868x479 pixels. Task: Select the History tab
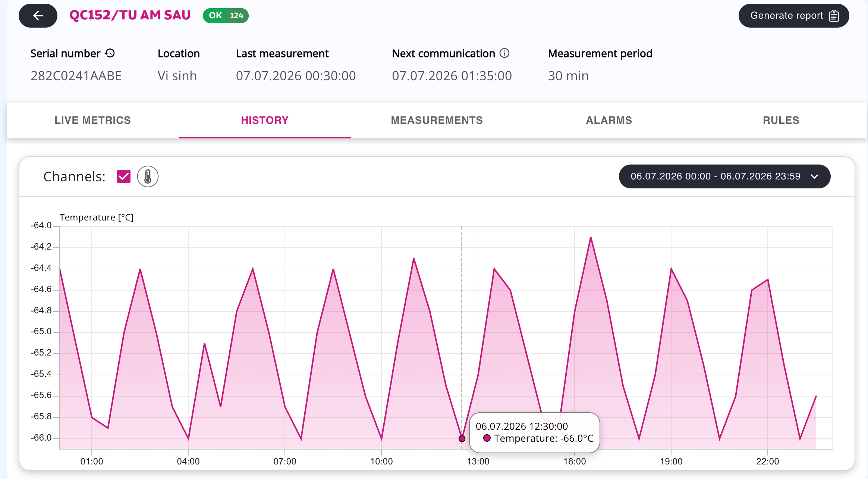(x=265, y=120)
